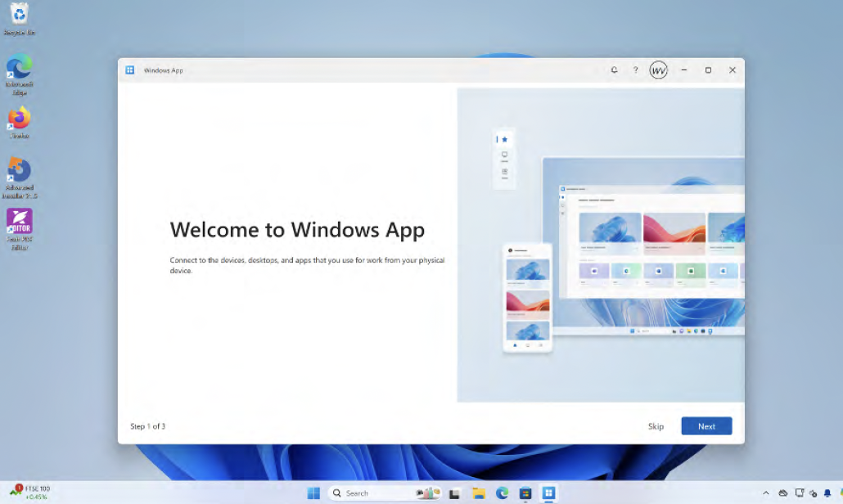Click the link-shaped tray icon beside the bell
This screenshot has height=504, width=843.
coord(813,493)
